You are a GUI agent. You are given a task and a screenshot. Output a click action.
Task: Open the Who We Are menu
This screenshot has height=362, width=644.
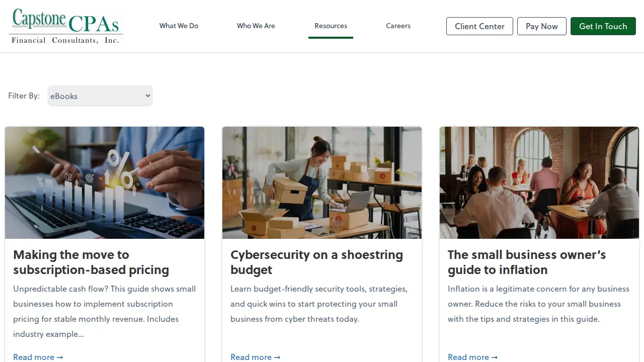coord(256,26)
